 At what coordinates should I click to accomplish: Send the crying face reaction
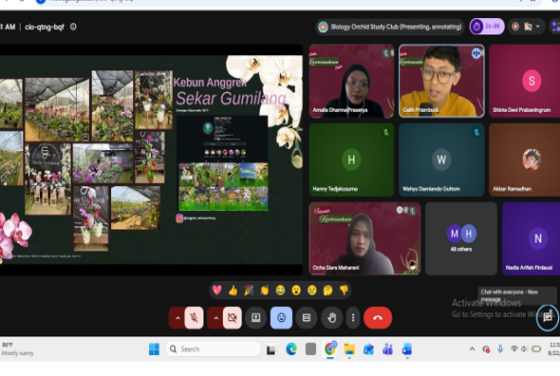tap(312, 290)
